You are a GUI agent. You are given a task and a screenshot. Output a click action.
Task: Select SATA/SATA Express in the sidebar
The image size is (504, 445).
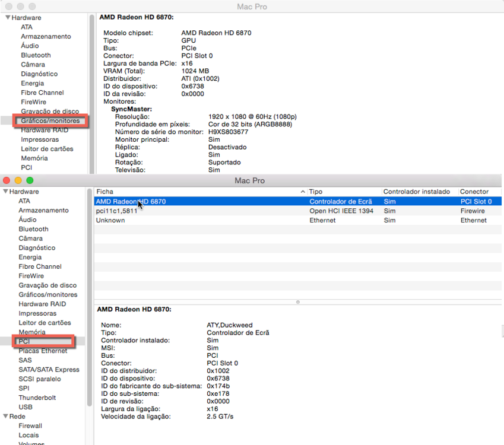coord(49,370)
